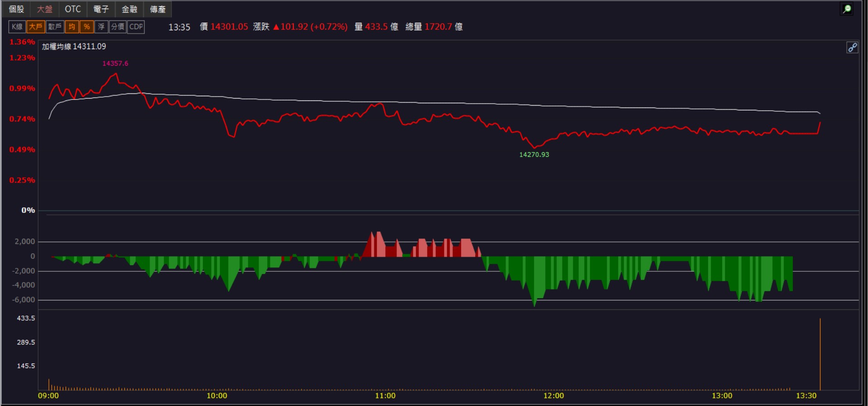Viewport: 868px width, 406px height.
Task: Toggle the % percentage scale button
Action: click(x=87, y=27)
